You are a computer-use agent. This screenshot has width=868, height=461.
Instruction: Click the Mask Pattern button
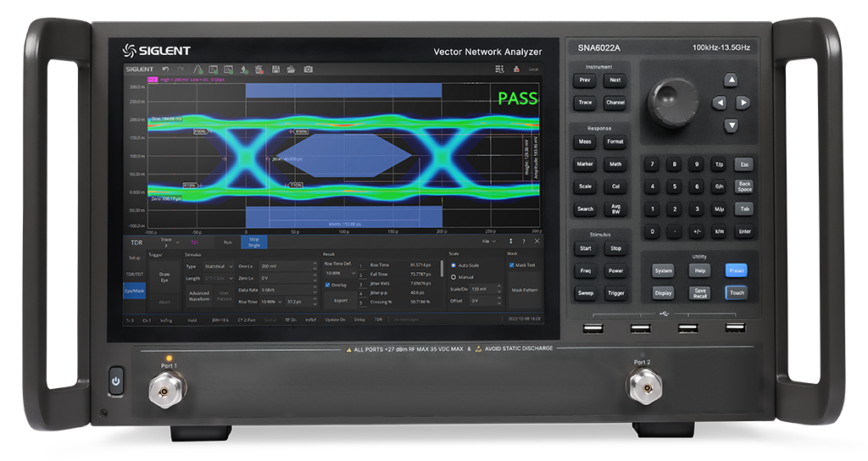click(524, 290)
